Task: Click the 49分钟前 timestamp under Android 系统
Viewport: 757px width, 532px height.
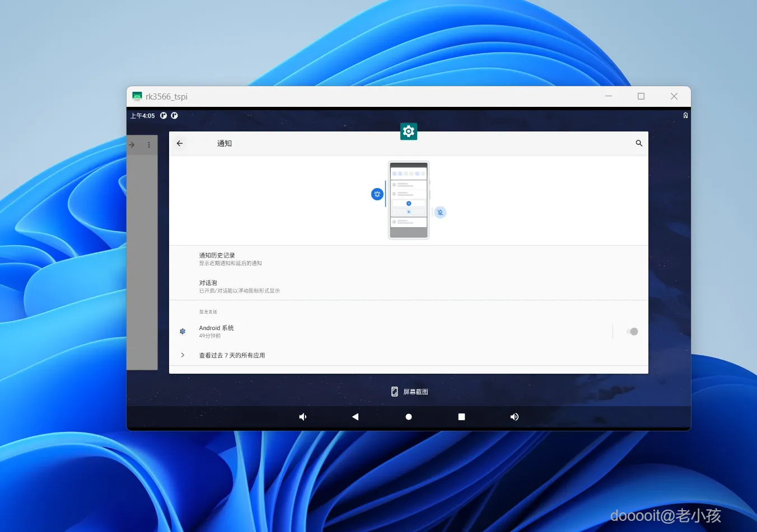Action: 210,336
